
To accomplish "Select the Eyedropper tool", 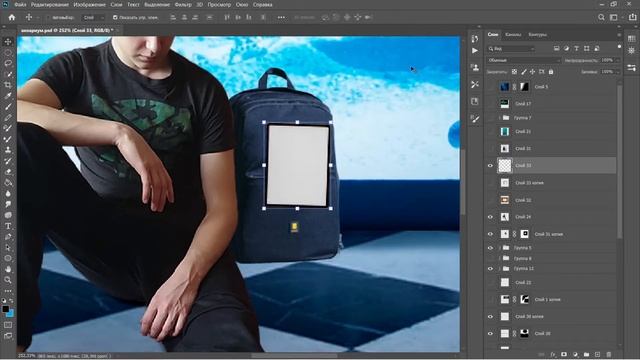I will pyautogui.click(x=8, y=96).
